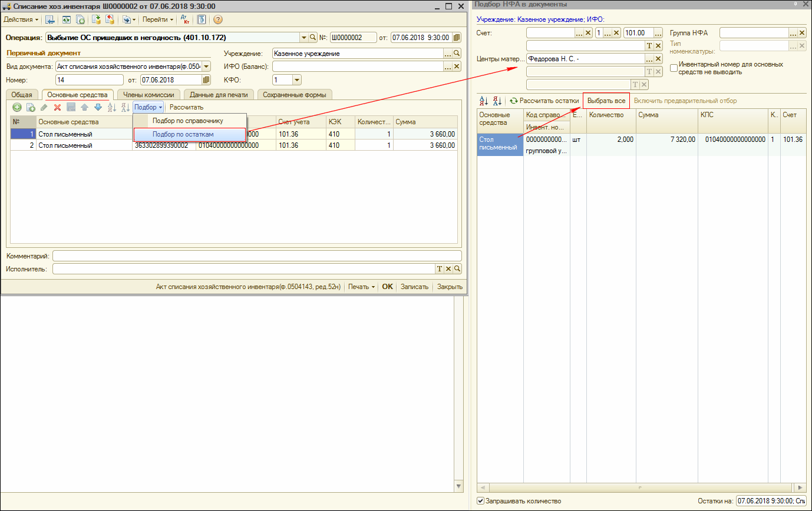The height and width of the screenshot is (511, 812).
Task: Clear the Группа НФА field with X
Action: click(801, 33)
